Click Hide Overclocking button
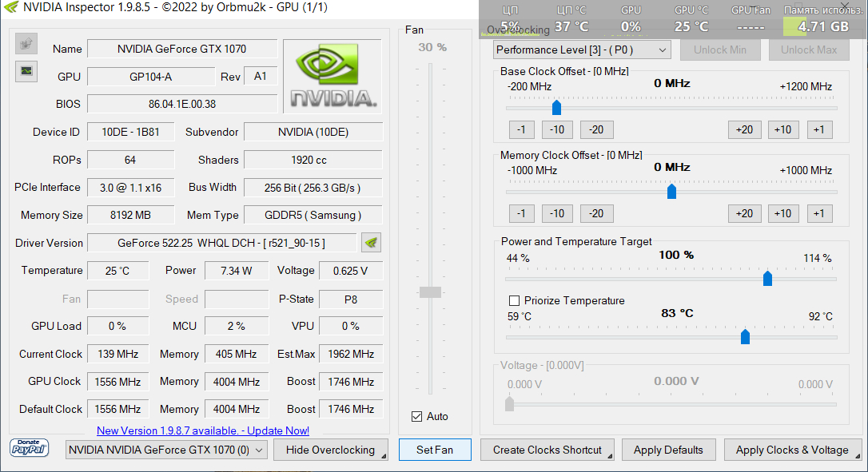 tap(330, 450)
